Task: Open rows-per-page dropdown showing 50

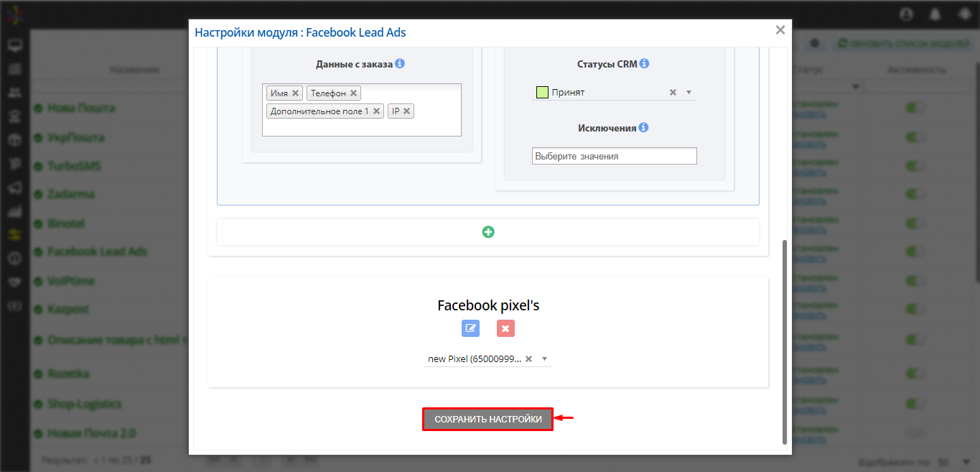Action: click(953, 461)
